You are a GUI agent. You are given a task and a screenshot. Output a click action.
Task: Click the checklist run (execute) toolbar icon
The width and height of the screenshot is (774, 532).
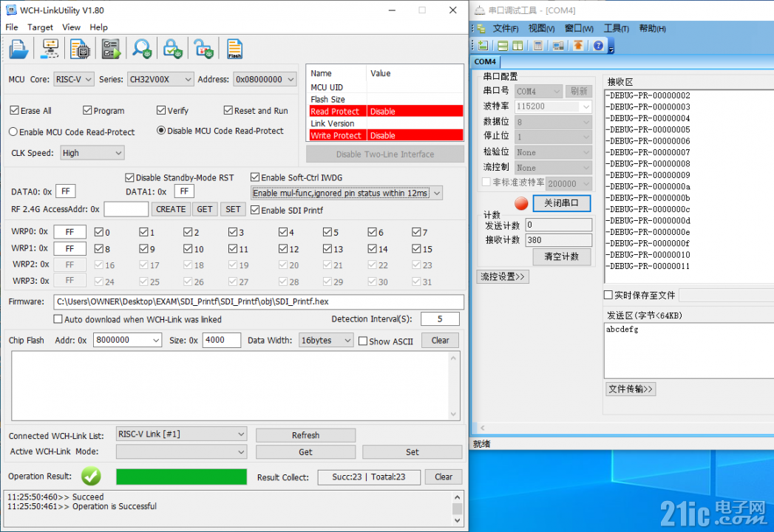click(x=111, y=49)
